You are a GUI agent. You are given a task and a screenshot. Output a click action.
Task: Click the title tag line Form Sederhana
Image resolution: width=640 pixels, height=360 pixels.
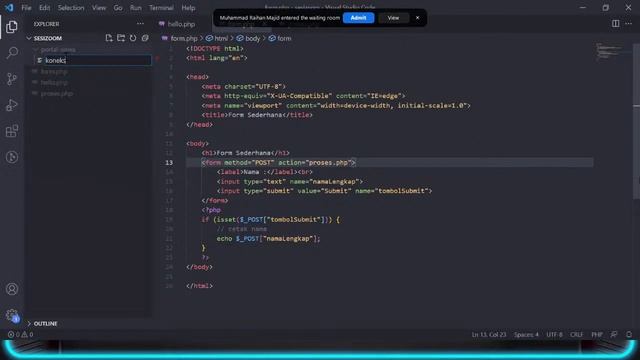[257, 115]
